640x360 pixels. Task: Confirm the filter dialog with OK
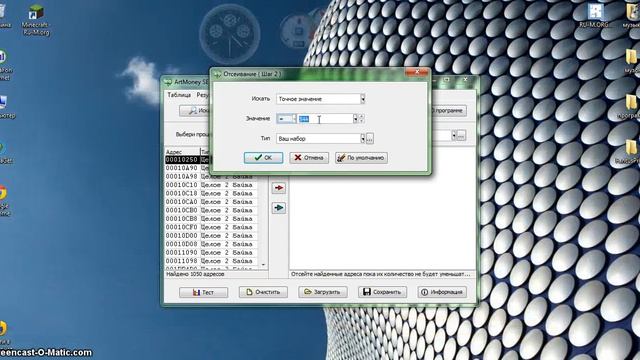point(263,158)
